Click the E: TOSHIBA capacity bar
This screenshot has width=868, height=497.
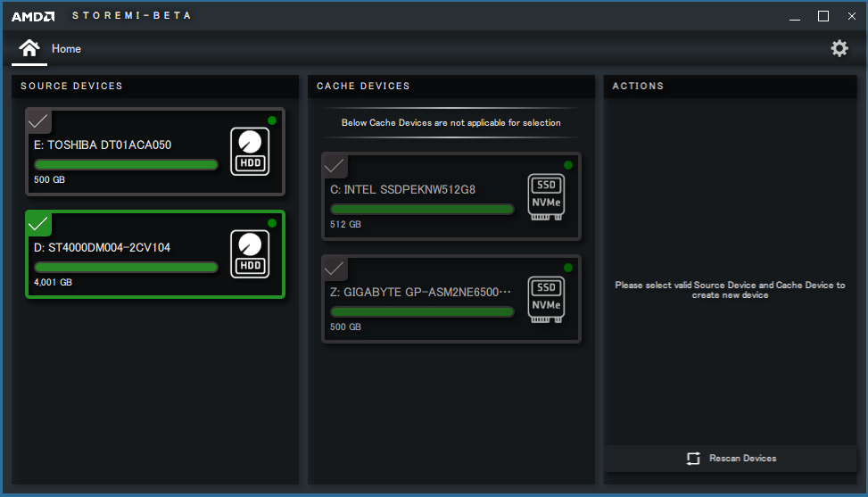click(x=126, y=164)
